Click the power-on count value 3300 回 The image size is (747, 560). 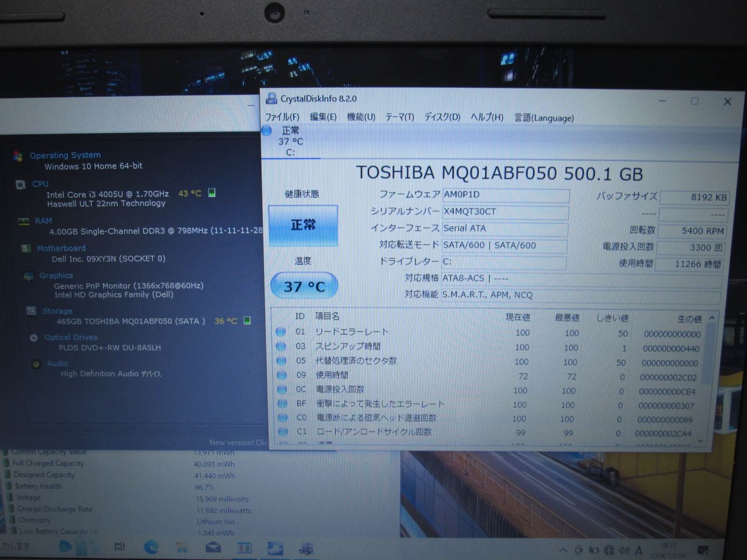point(691,248)
